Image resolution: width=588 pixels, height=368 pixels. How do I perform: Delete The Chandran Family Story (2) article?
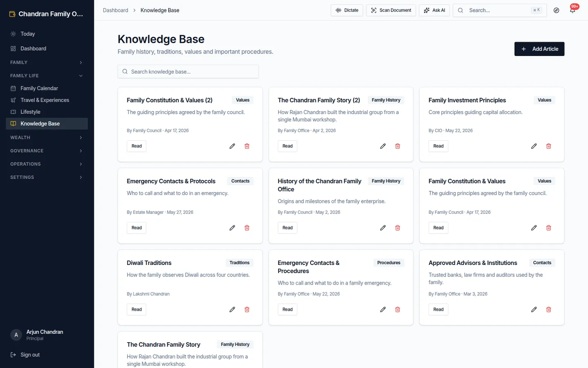[398, 146]
